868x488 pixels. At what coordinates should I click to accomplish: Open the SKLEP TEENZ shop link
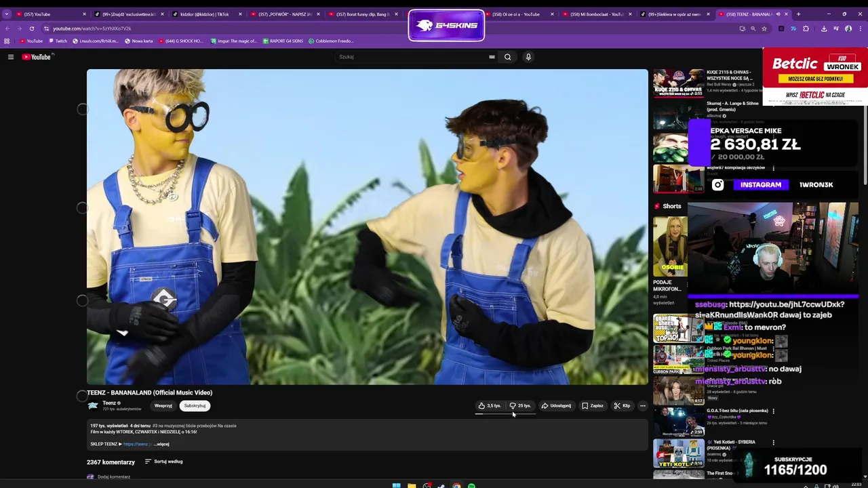tap(136, 444)
